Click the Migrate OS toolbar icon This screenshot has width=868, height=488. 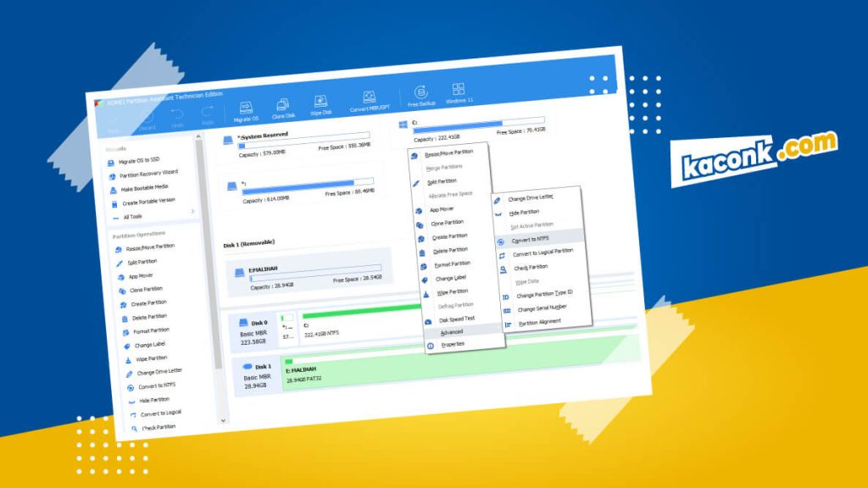(x=245, y=112)
